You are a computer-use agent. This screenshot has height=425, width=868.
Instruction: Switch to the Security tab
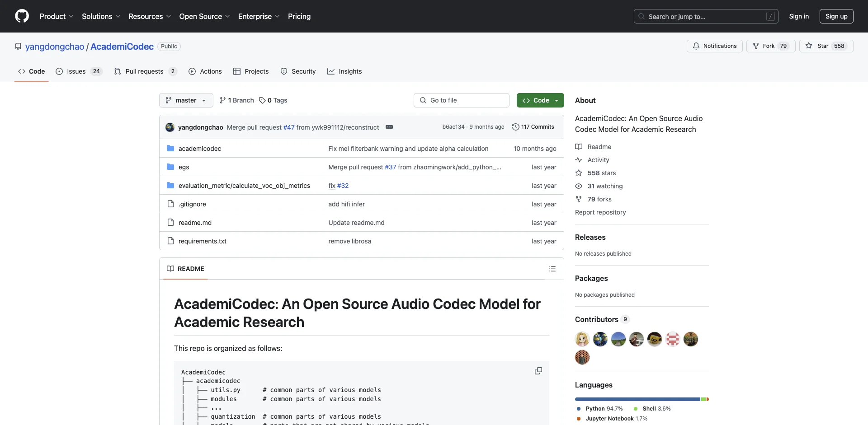click(x=298, y=71)
